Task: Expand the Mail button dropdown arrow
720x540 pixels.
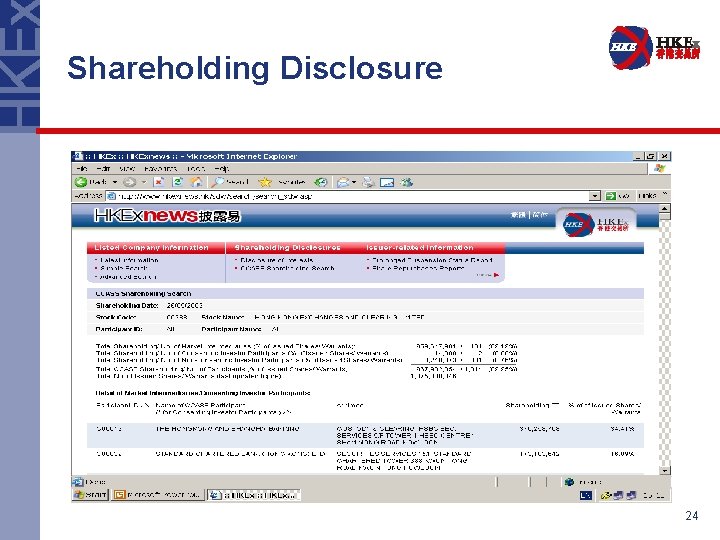Action: 354,182
